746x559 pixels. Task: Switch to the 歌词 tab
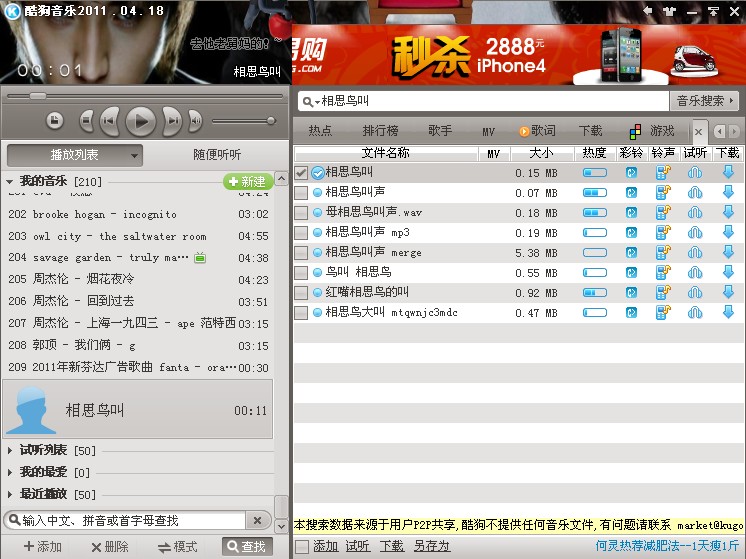pyautogui.click(x=538, y=131)
